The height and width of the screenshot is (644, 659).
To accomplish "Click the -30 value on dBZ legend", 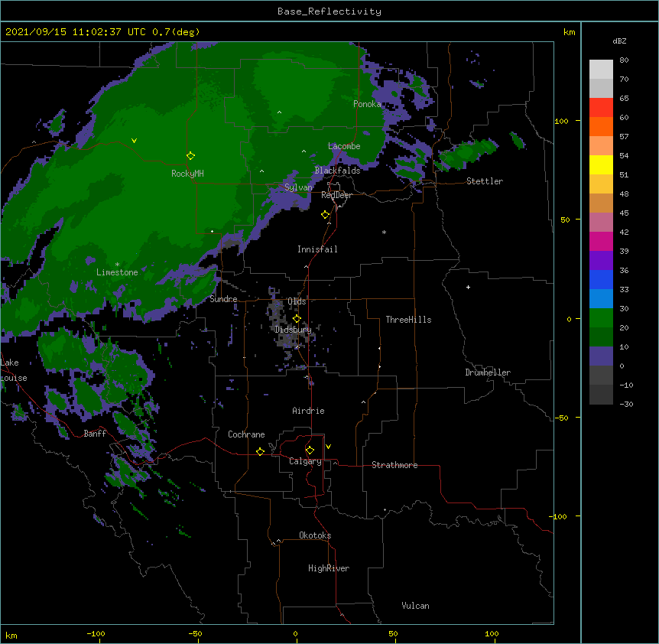I will [x=626, y=404].
